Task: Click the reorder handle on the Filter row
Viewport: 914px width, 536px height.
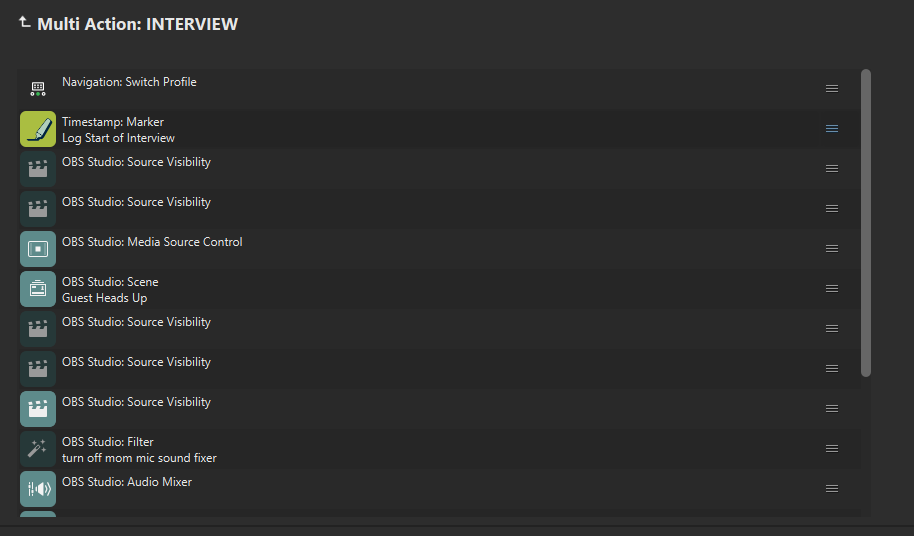Action: [x=831, y=449]
